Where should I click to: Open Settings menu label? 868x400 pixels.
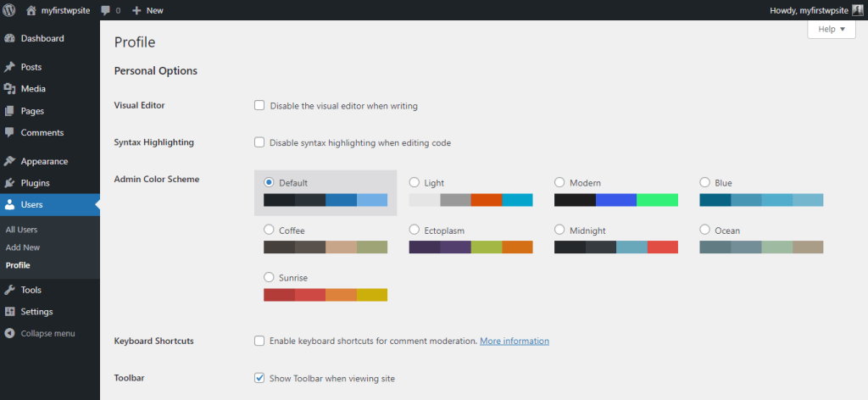point(37,312)
